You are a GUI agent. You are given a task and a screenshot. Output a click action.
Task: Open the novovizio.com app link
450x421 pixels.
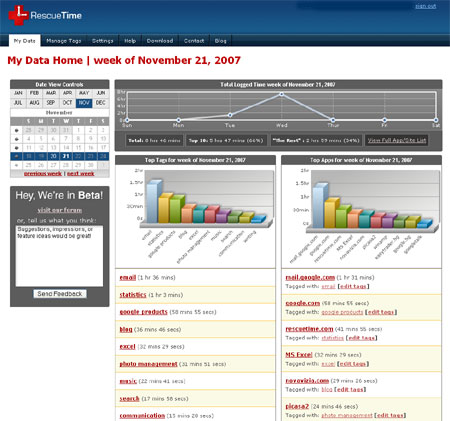click(307, 380)
